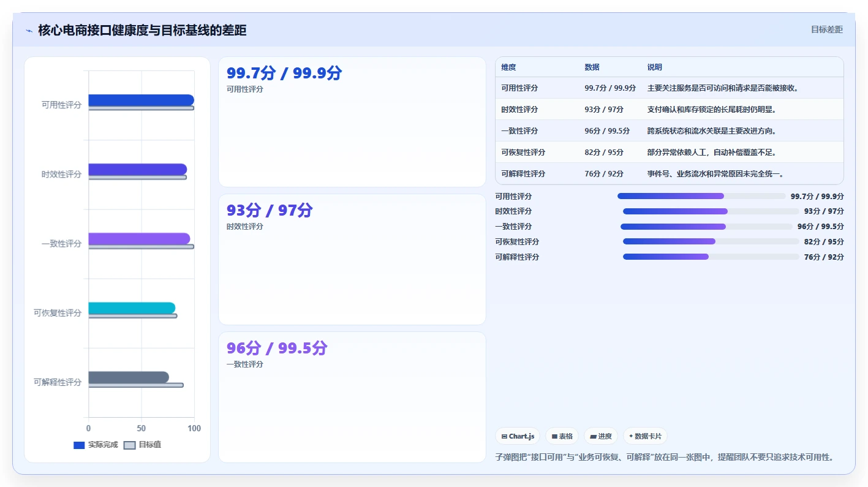Toggle the 目标值 legend entry
868x487 pixels.
143,445
